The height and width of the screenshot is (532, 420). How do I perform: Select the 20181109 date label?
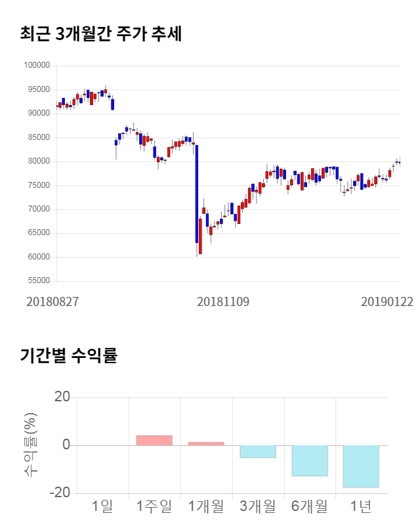tap(223, 301)
